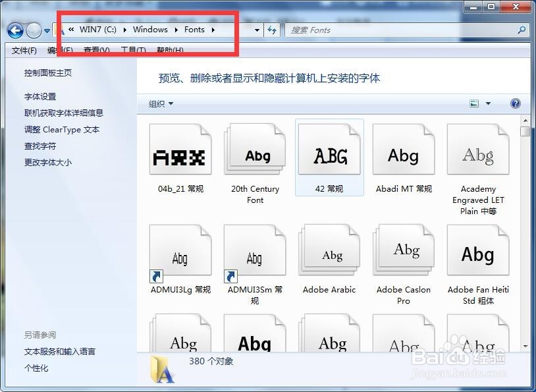This screenshot has height=392, width=536.
Task: Open 控制面板主页 link
Action: [48, 73]
